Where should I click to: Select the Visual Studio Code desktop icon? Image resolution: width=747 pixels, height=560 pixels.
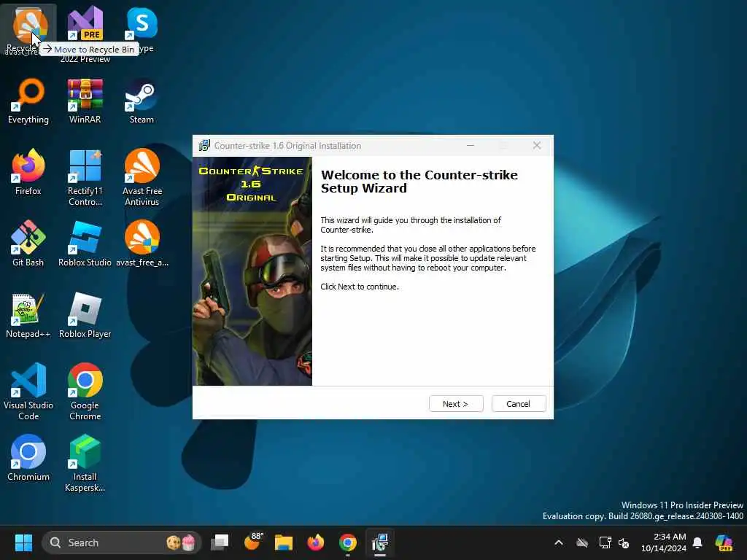[28, 392]
